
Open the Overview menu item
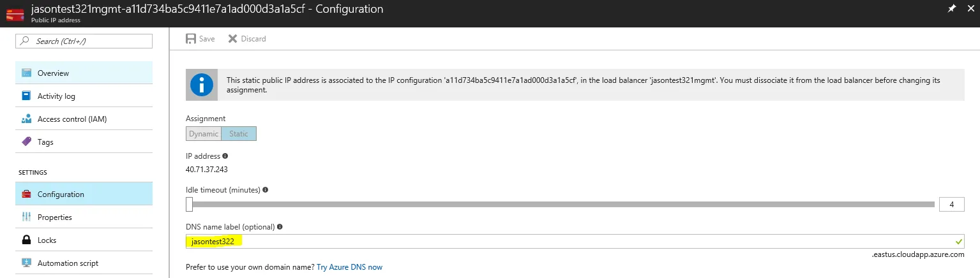pyautogui.click(x=84, y=73)
